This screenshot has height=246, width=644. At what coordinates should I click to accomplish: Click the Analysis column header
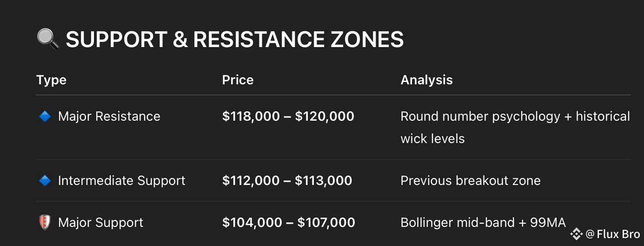[x=426, y=80]
